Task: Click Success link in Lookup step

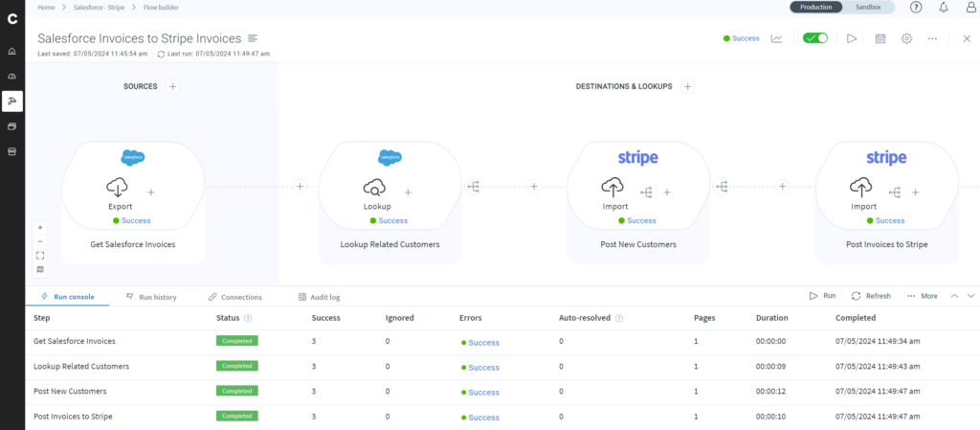Action: [393, 220]
